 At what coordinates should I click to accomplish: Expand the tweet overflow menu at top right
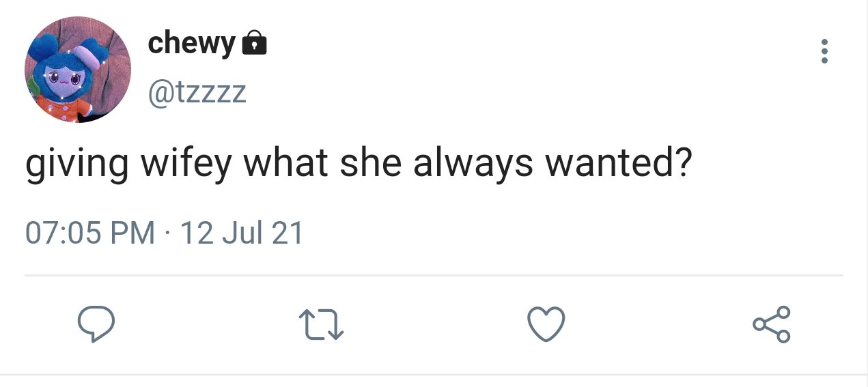(824, 52)
